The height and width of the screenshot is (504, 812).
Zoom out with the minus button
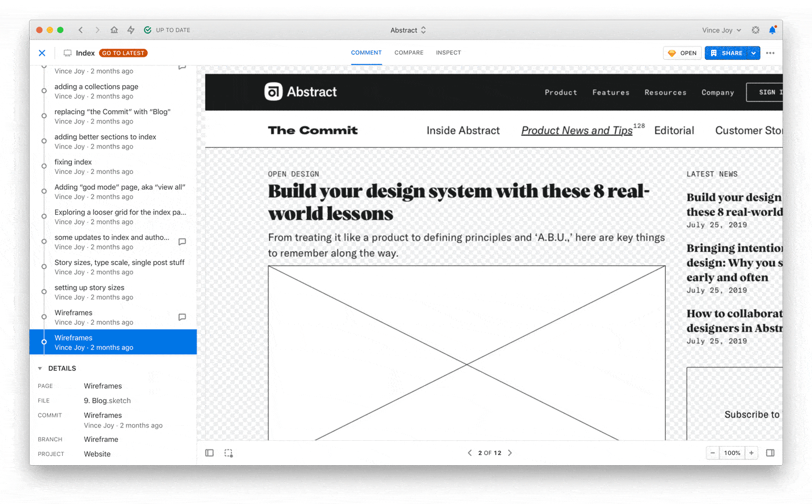point(713,453)
